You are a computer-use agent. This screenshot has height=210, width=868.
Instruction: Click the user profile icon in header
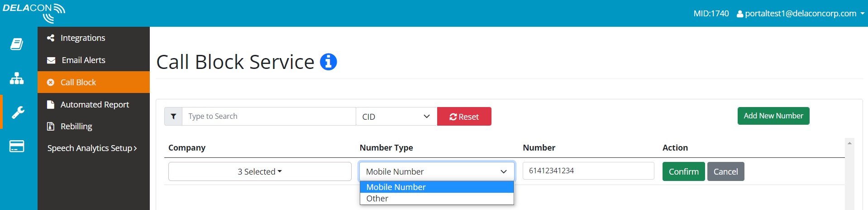point(740,14)
